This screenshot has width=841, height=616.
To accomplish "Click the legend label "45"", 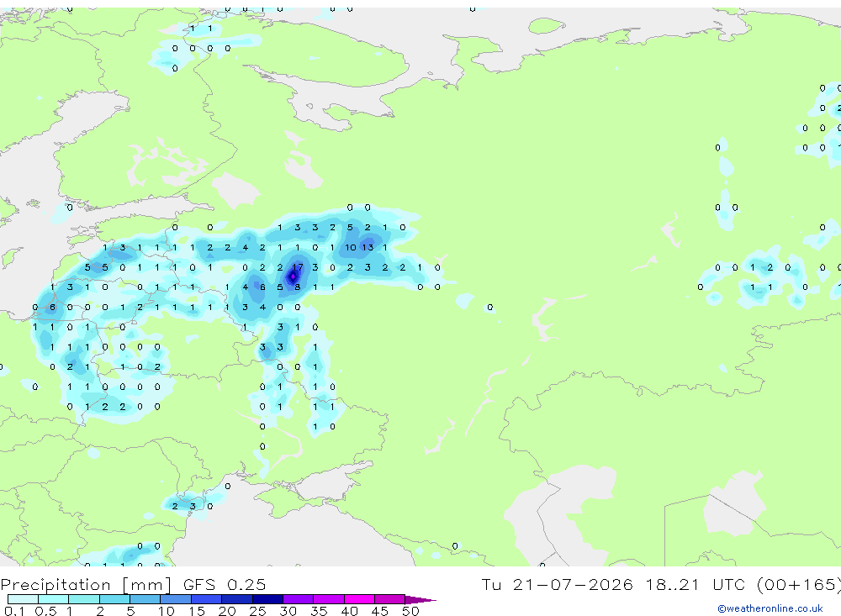I will [x=380, y=611].
